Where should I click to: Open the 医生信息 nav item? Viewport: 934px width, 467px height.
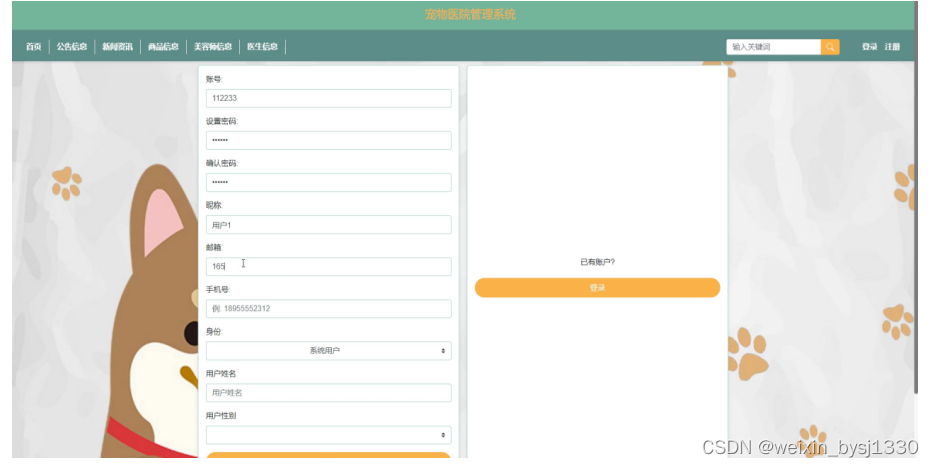pos(263,46)
